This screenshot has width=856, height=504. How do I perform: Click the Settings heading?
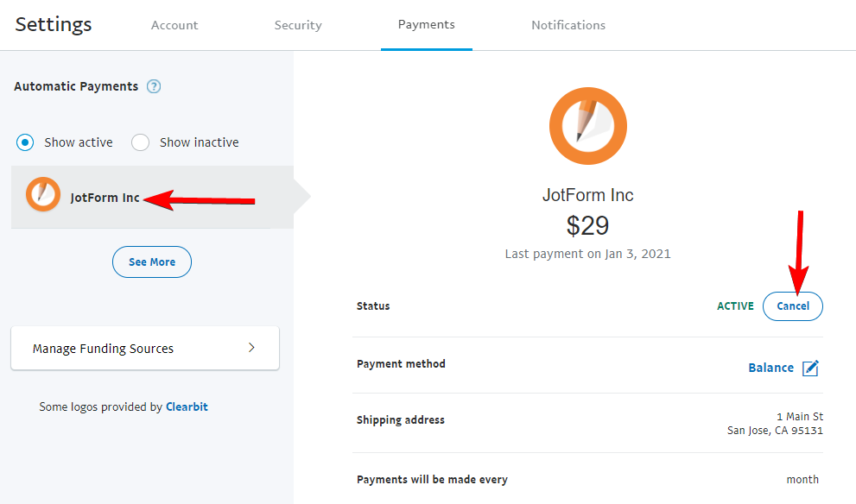point(53,24)
